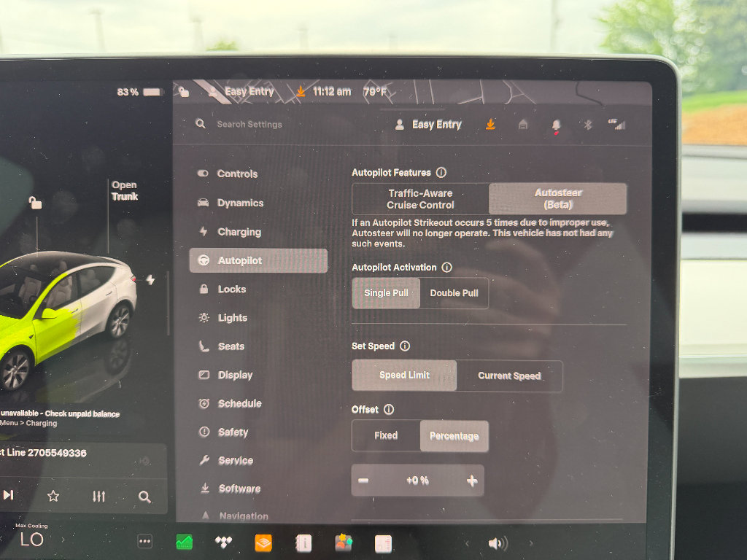Show info for Autopilot Features
This screenshot has height=560, width=747.
tap(441, 172)
